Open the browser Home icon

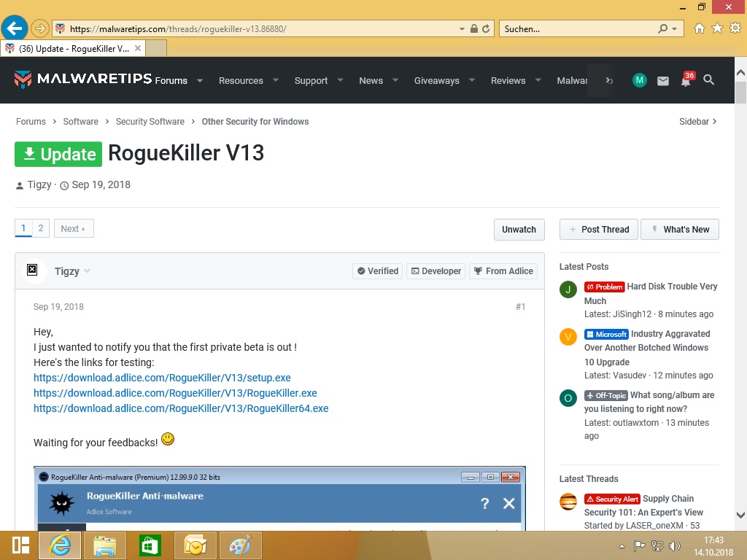tap(700, 28)
